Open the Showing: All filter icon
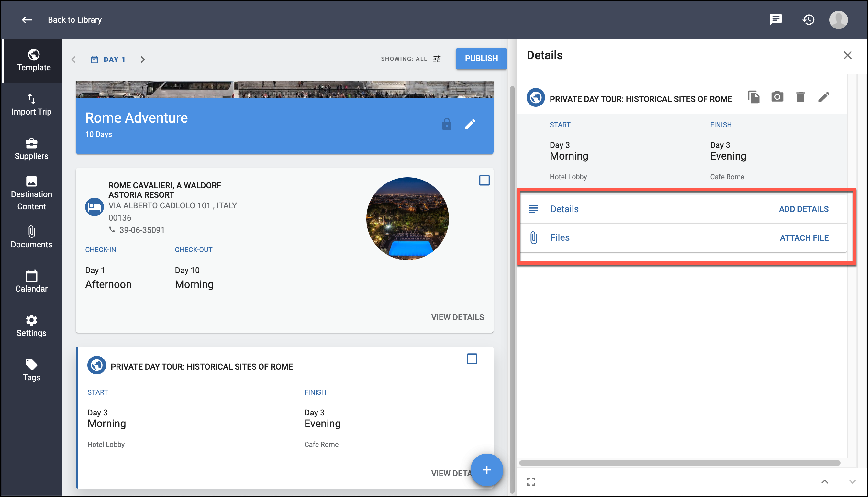Viewport: 868px width, 497px height. [437, 59]
